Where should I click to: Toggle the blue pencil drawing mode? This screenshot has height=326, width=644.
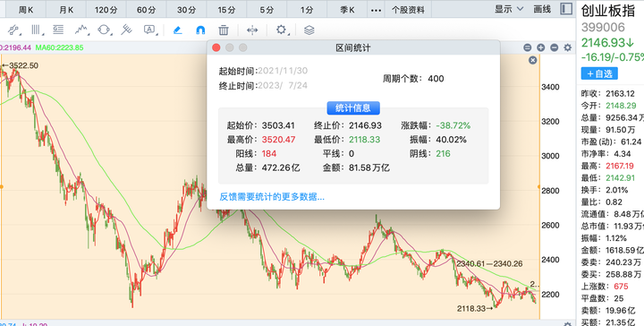pyautogui.click(x=177, y=30)
